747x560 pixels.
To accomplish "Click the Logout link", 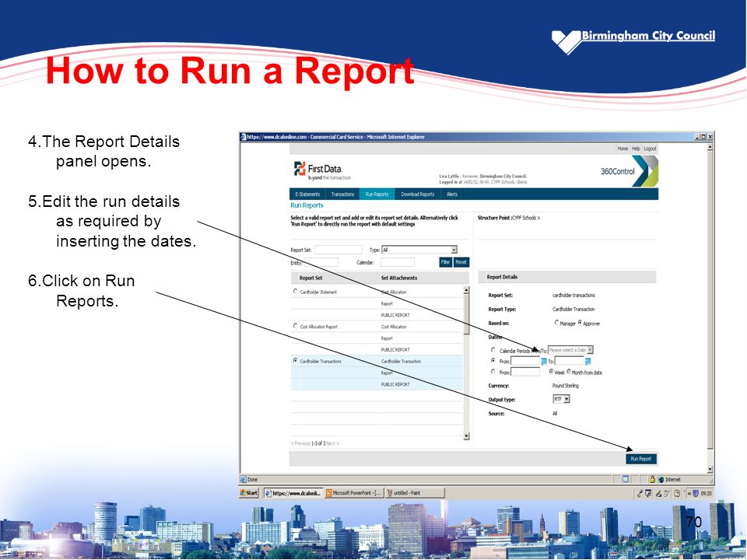I will pyautogui.click(x=650, y=149).
